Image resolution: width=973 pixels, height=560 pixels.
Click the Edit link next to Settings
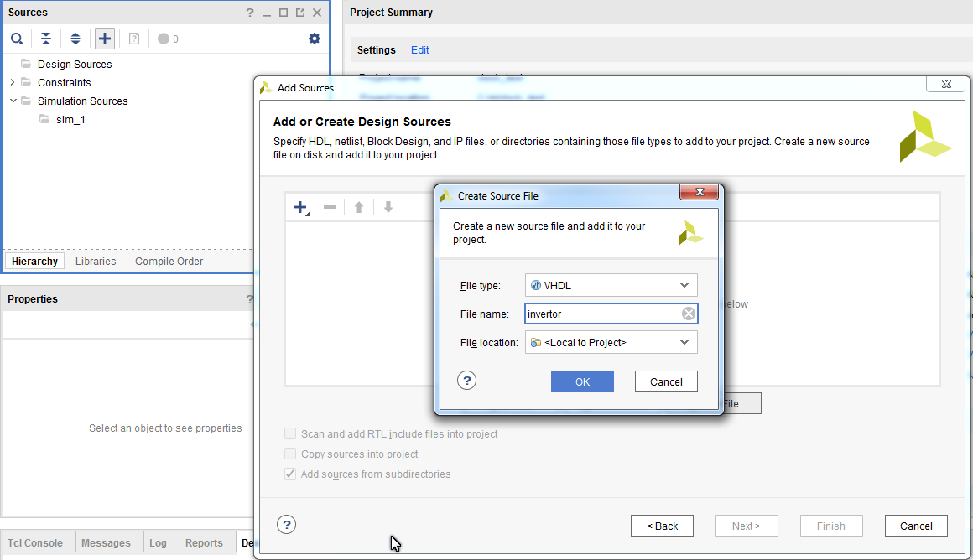tap(419, 50)
